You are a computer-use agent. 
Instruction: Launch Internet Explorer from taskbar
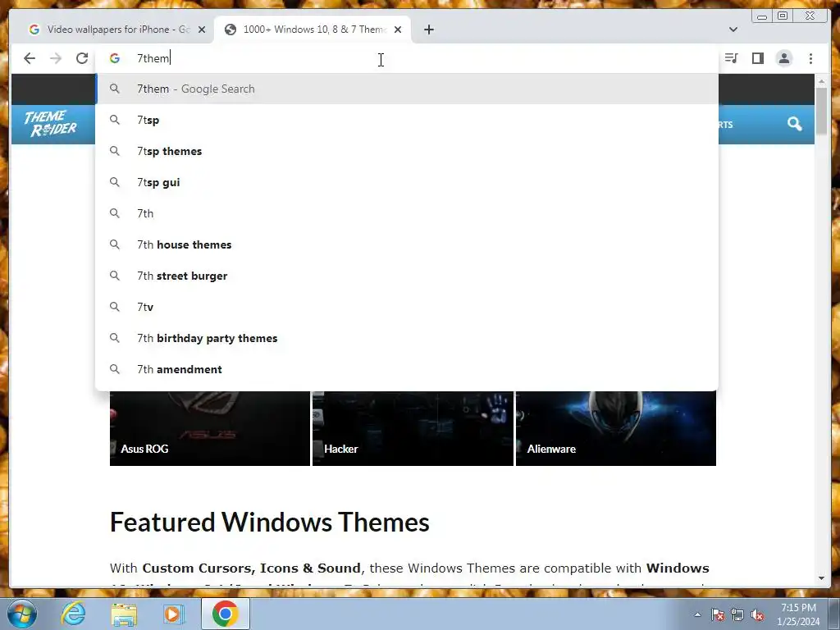[x=73, y=614]
